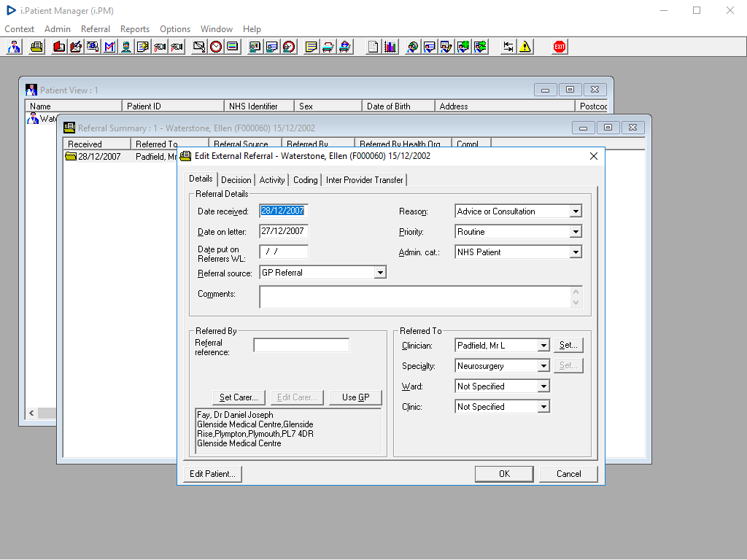Viewport: 747px width, 560px height.
Task: Click the Set... button beside Clinician
Action: (x=568, y=345)
